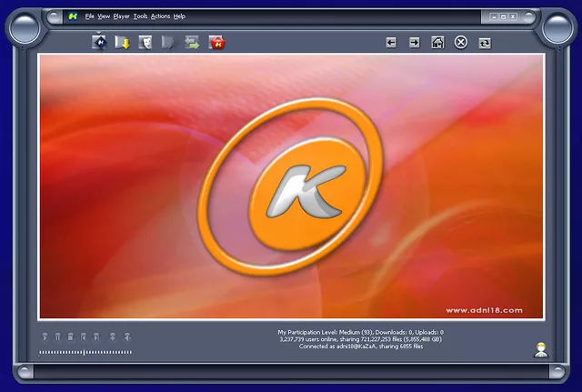Go forward using the right arrow button
Image resolution: width=582 pixels, height=392 pixels.
click(x=414, y=42)
